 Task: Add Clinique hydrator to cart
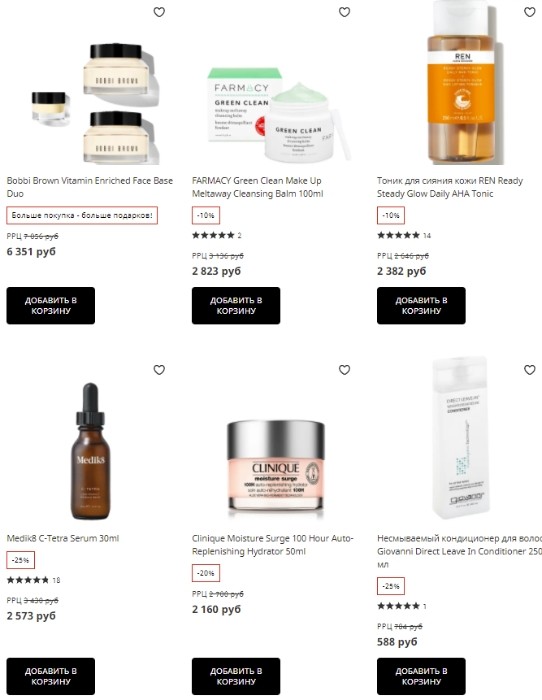click(236, 676)
